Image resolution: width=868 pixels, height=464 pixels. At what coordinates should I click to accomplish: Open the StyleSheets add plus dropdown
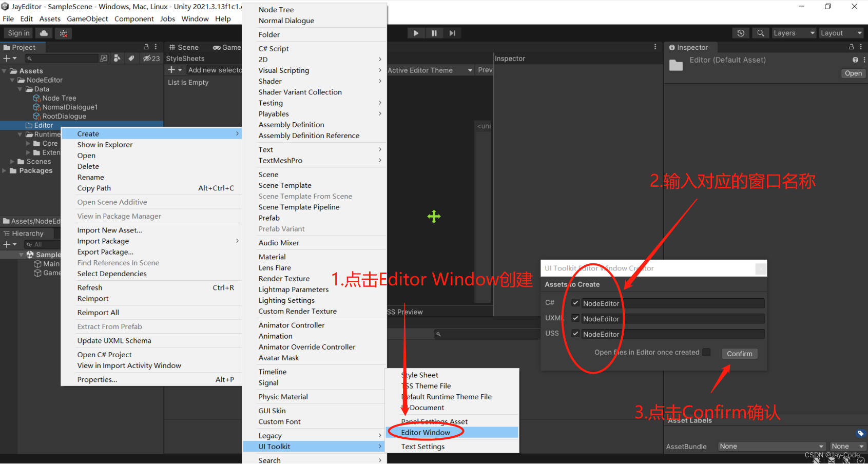[175, 70]
